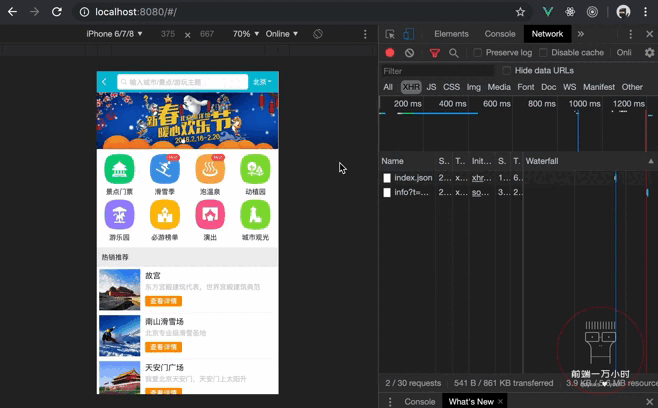Stop recording network log red button
This screenshot has height=408, width=658.
[x=390, y=52]
